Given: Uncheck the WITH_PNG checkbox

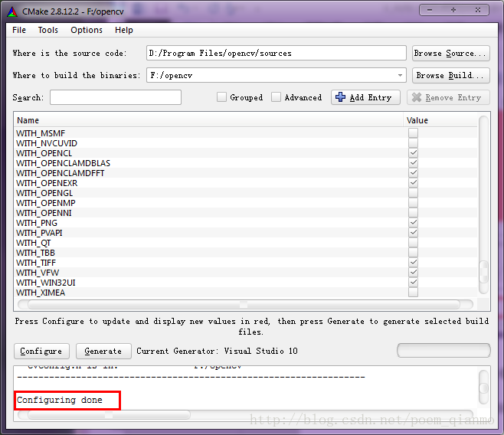Looking at the screenshot, I should coord(413,223).
